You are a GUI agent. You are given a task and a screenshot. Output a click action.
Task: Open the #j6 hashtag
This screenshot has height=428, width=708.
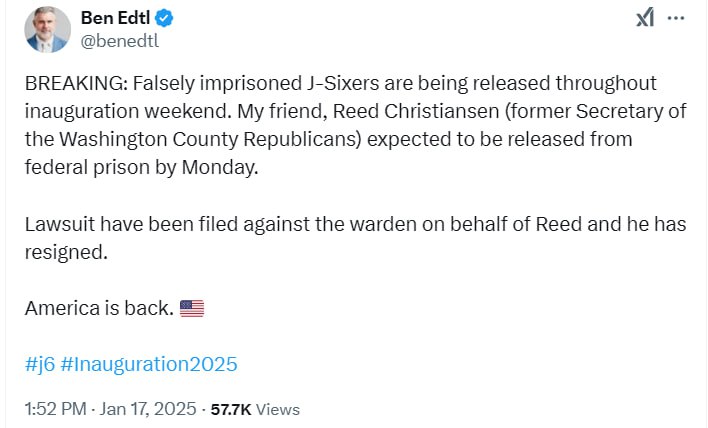[38, 364]
